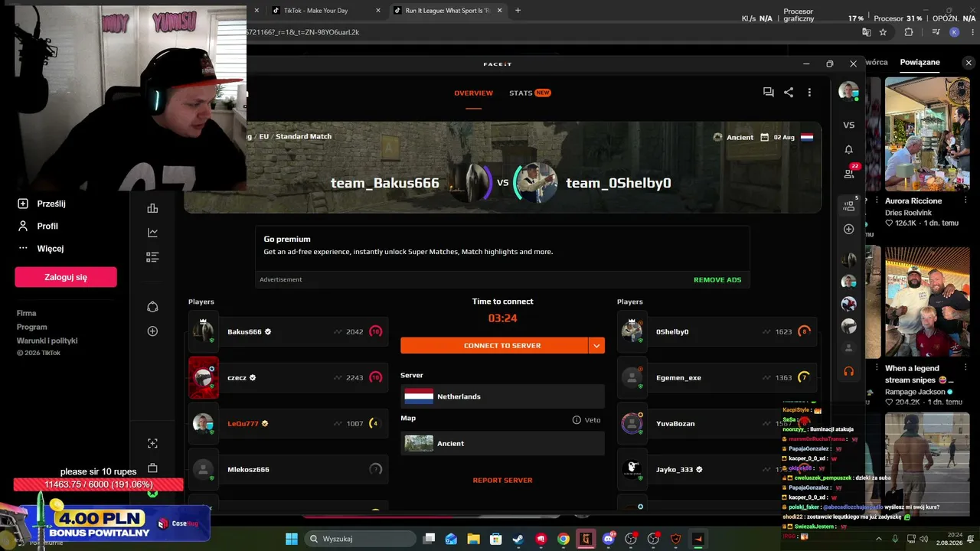Switch to the STATS tab
The image size is (980, 551).
coord(530,93)
